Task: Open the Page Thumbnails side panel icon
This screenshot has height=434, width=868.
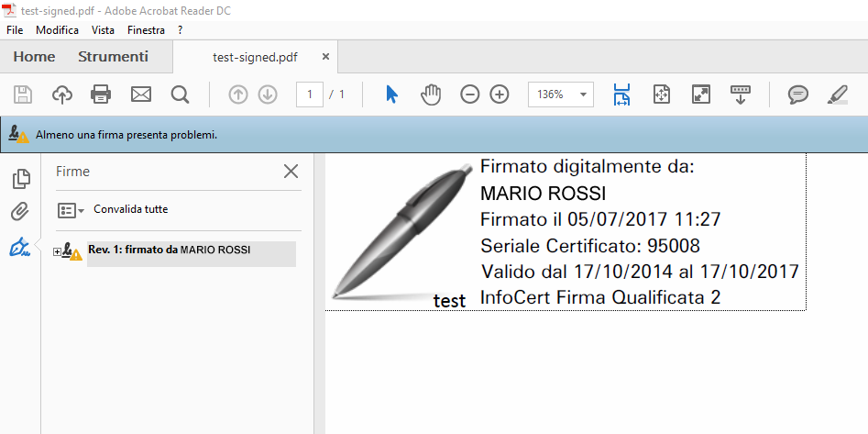Action: point(21,179)
